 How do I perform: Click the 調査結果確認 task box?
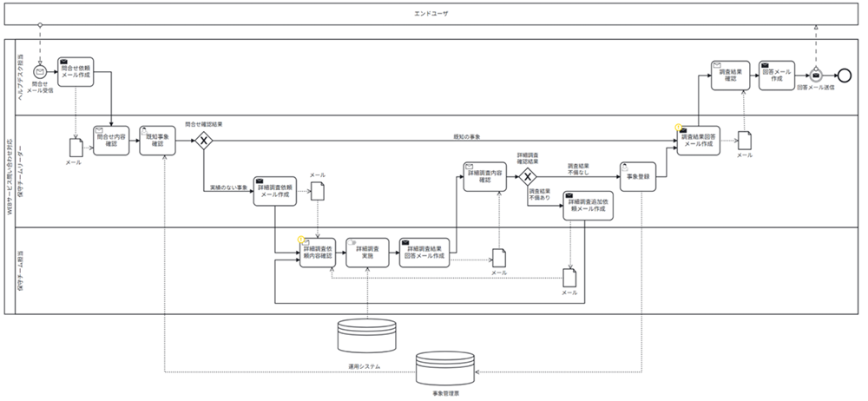click(729, 75)
